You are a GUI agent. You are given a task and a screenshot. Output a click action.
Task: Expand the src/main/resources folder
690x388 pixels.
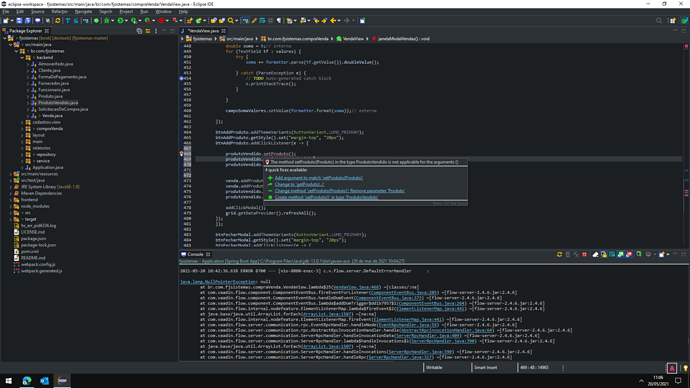[11, 174]
